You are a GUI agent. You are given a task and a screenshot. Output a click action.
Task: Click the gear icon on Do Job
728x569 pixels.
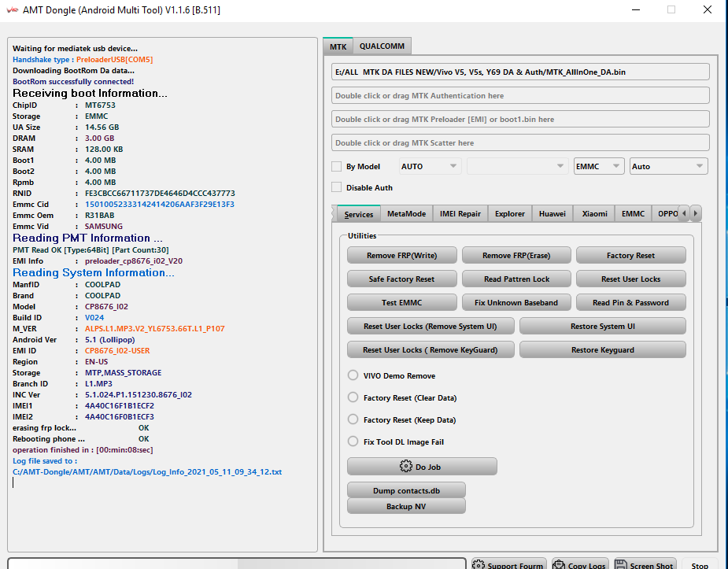[406, 466]
